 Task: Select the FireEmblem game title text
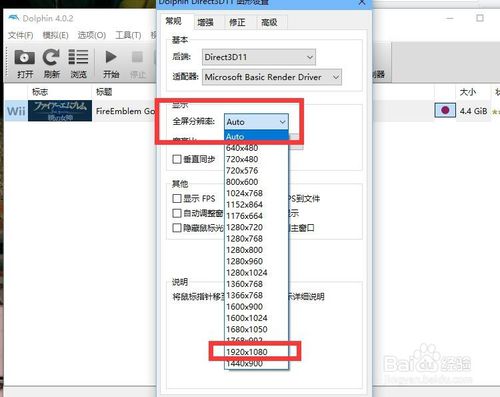[125, 111]
